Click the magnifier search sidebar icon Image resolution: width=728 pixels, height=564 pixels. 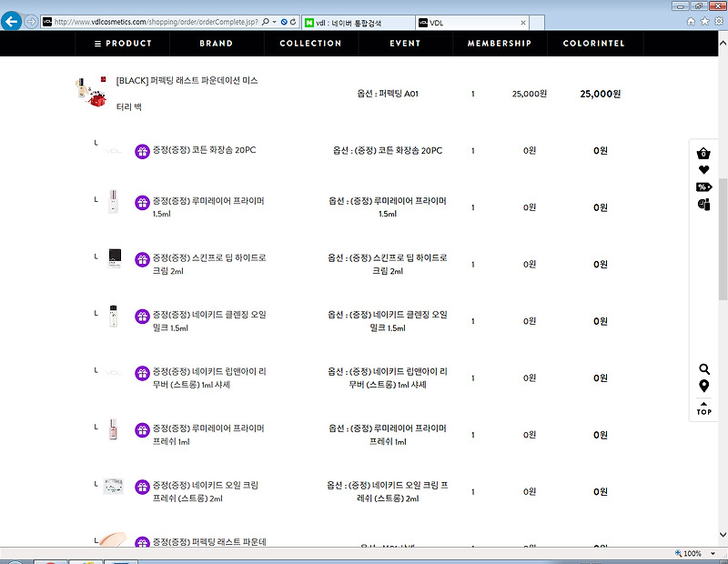[x=704, y=369]
